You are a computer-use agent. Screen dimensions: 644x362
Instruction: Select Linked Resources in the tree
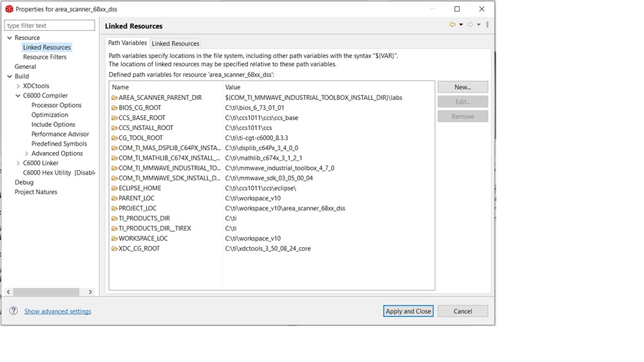(x=47, y=47)
